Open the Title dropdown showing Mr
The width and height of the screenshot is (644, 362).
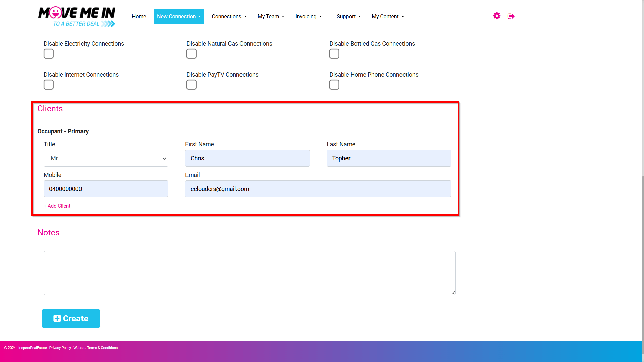pyautogui.click(x=106, y=158)
